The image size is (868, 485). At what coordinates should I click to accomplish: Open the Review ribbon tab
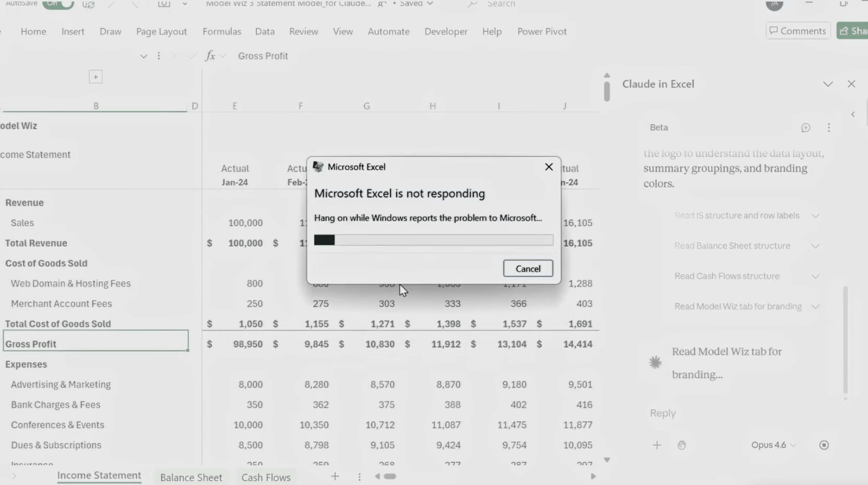304,32
